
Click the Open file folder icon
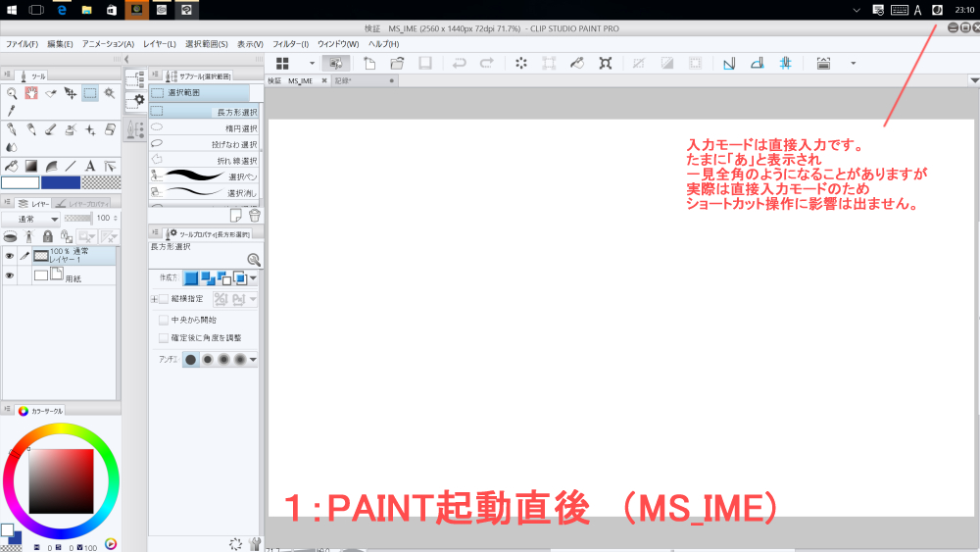tap(397, 64)
